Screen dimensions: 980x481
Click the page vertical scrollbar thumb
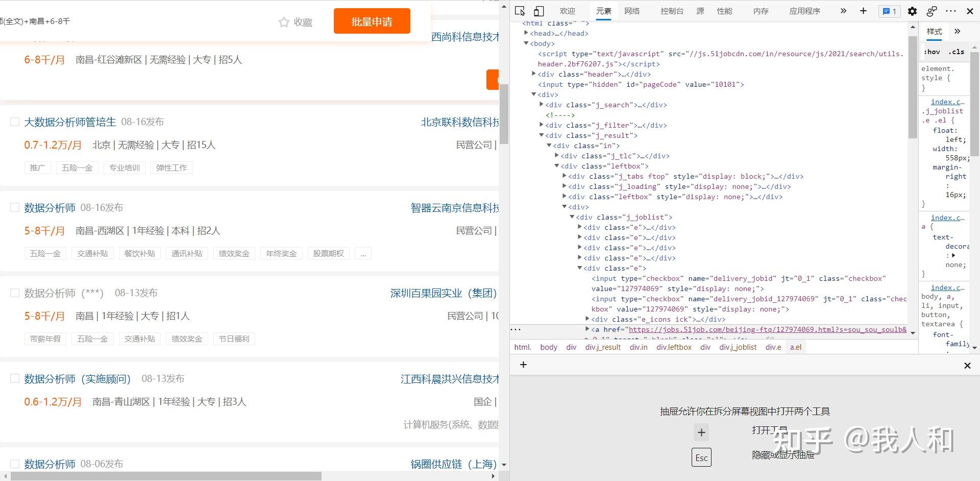504,114
